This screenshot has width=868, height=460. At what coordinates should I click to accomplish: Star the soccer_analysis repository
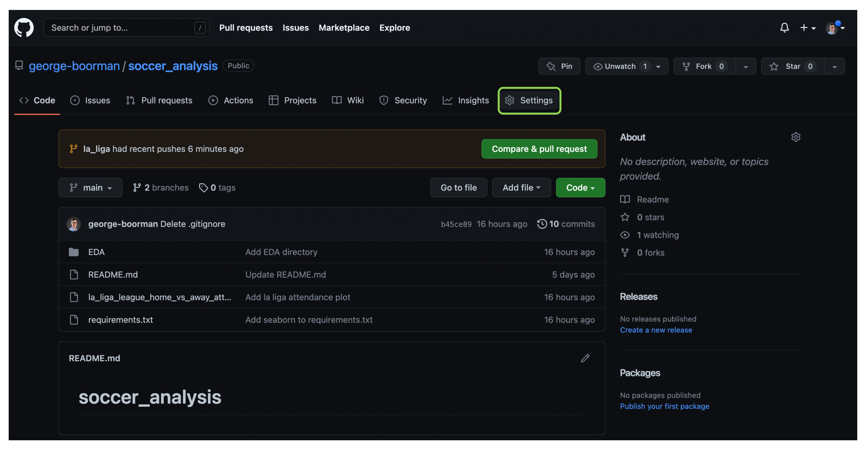tap(792, 66)
